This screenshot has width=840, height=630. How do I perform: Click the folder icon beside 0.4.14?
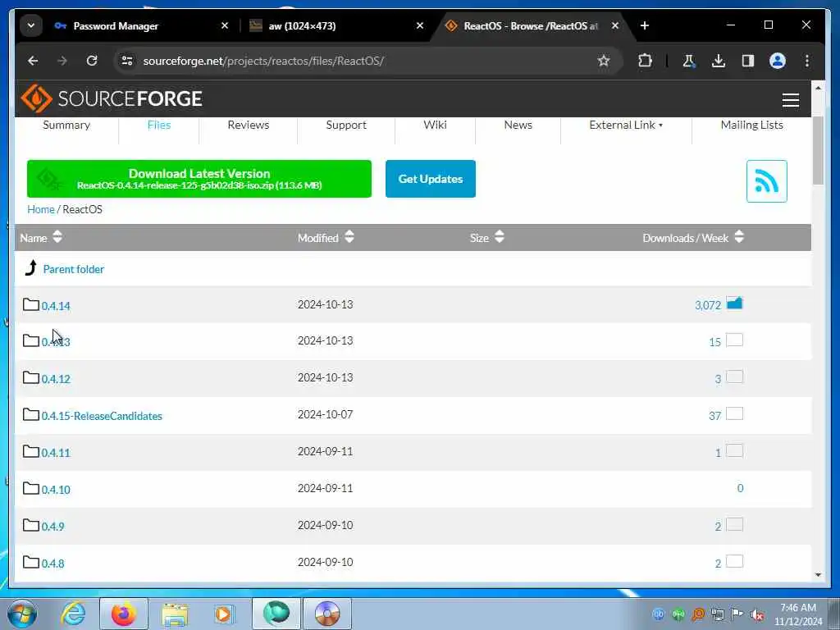31,305
